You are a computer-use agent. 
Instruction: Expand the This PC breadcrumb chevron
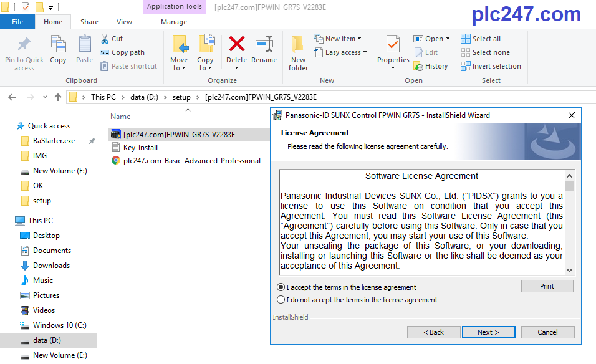[x=123, y=97]
